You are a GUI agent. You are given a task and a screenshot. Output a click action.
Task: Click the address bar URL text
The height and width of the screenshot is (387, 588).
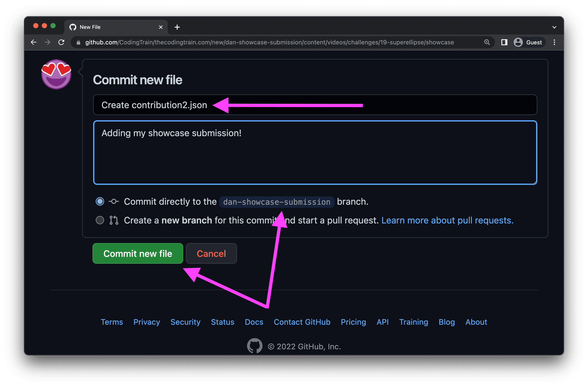coord(269,42)
